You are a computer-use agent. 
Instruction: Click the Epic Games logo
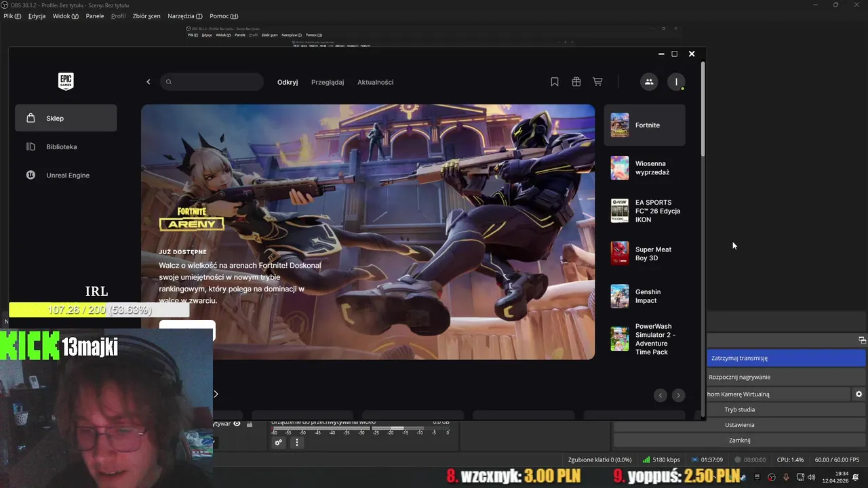[x=66, y=81]
